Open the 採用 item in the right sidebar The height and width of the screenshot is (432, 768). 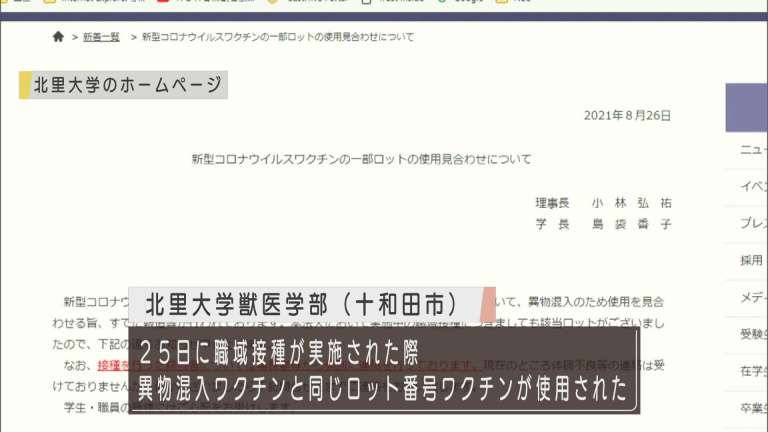click(751, 261)
